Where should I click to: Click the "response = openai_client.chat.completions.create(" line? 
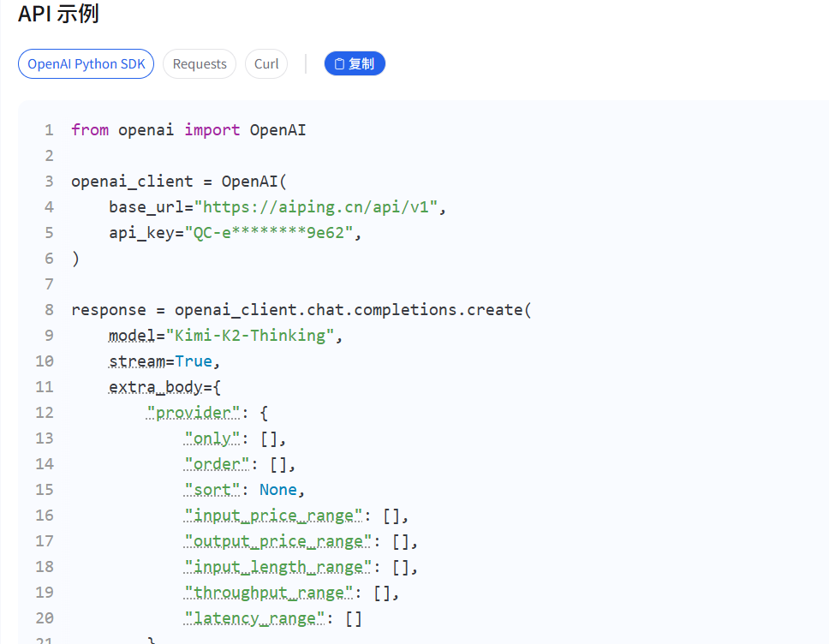pos(301,310)
